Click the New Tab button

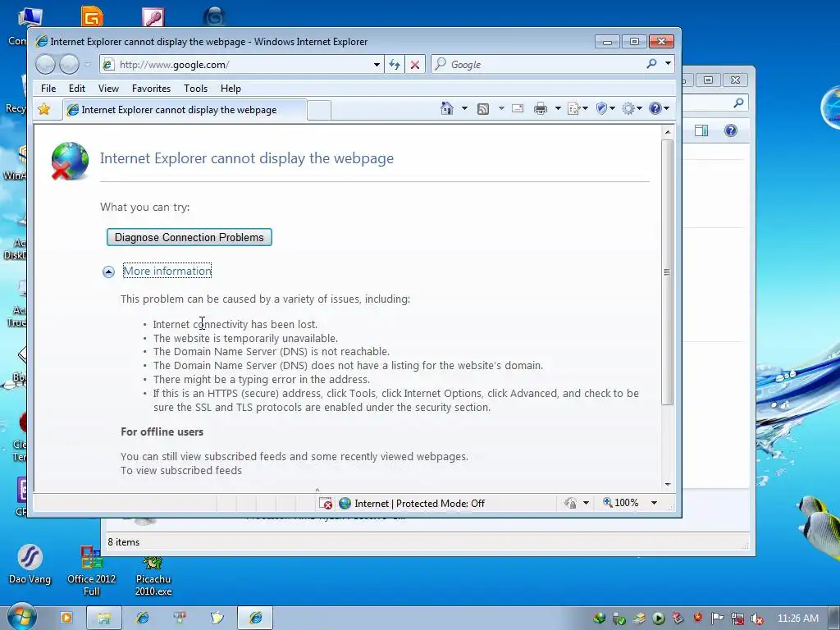319,111
